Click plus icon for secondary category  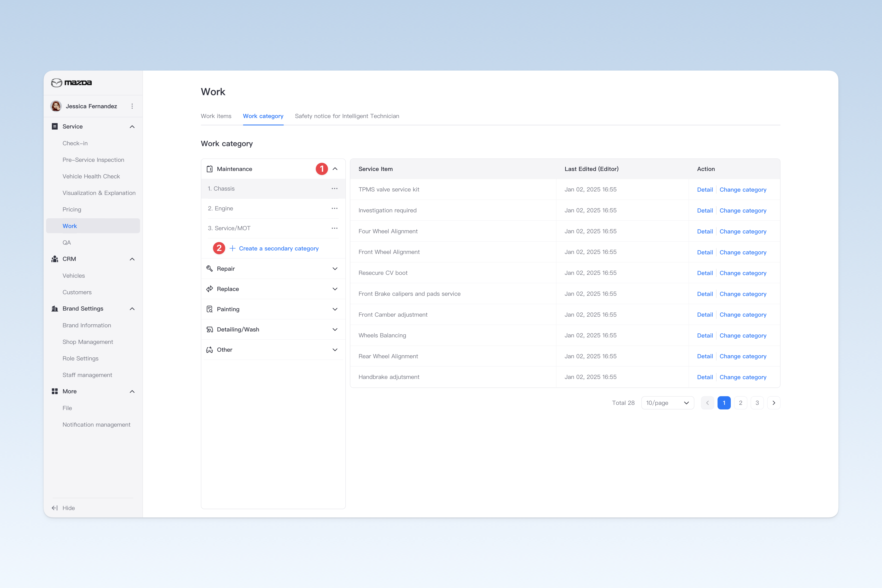click(233, 248)
